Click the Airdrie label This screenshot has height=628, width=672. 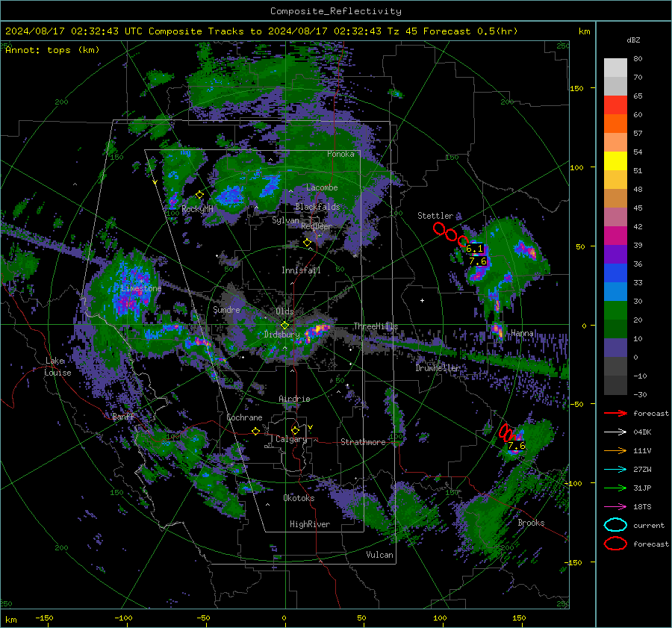coord(294,399)
